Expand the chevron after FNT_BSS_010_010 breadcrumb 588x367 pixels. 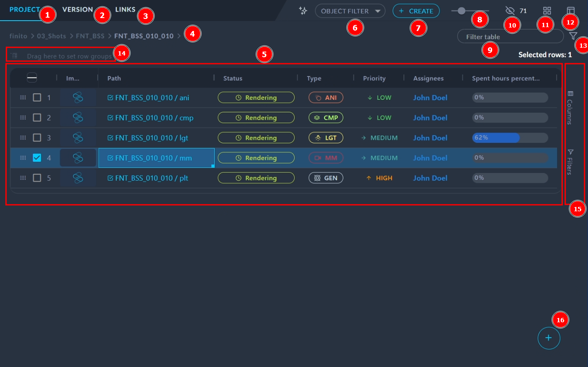179,36
